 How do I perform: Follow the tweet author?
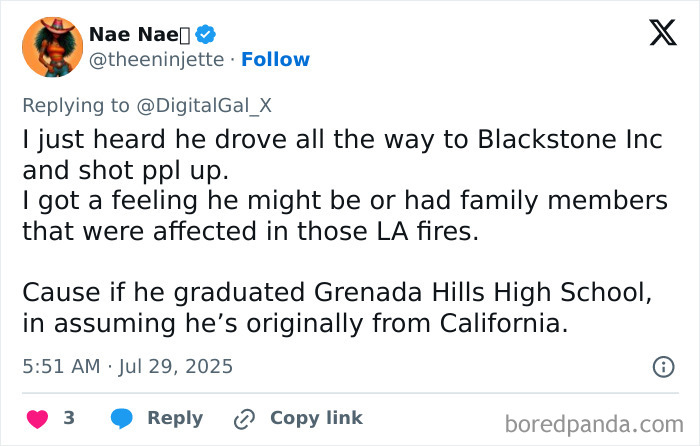pos(275,60)
